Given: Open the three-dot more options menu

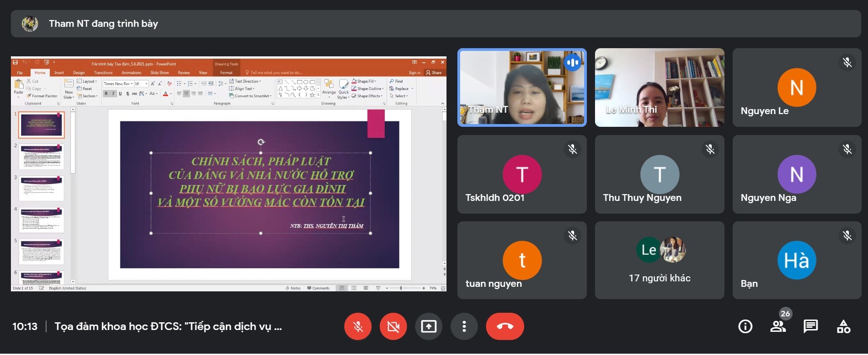Looking at the screenshot, I should point(464,326).
